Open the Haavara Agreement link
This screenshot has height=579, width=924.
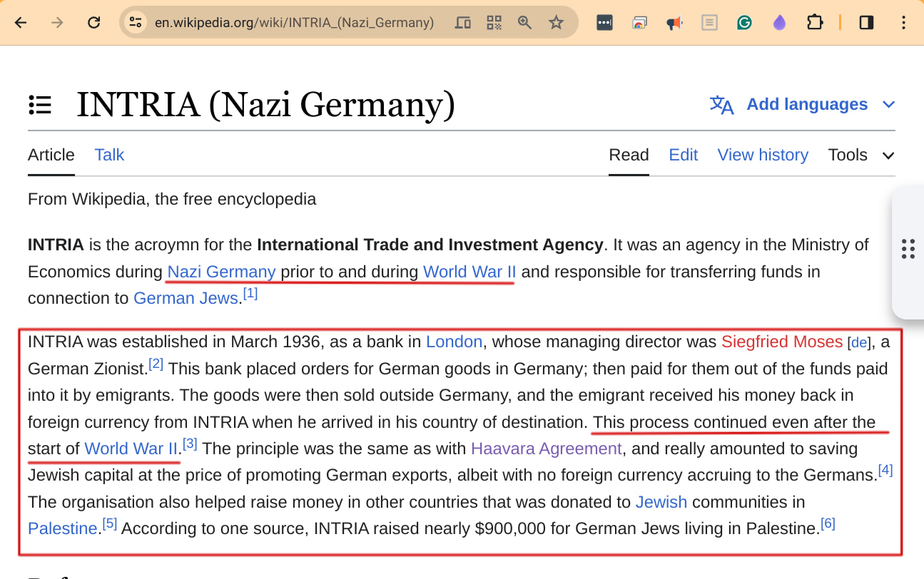point(546,449)
